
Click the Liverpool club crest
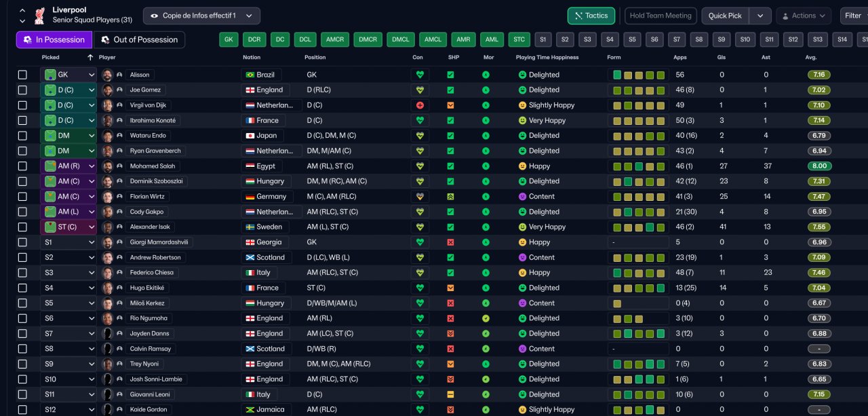pyautogui.click(x=40, y=15)
